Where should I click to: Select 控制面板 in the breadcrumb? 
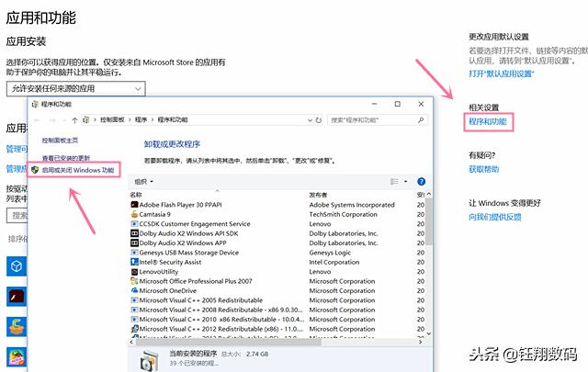(x=112, y=119)
